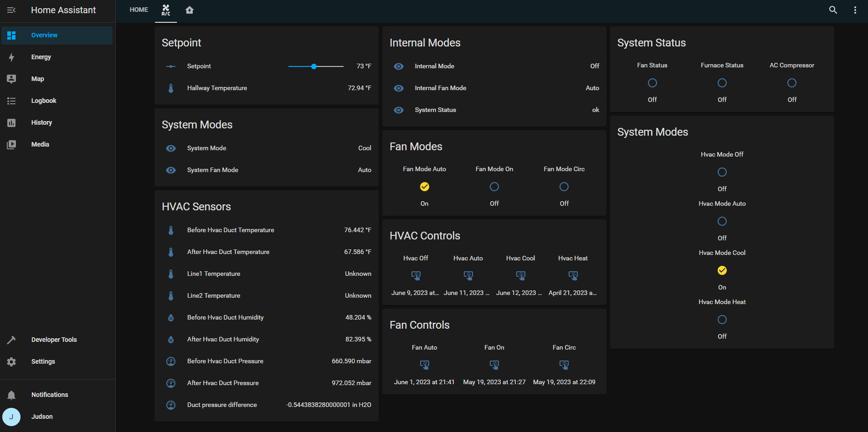Screen dimensions: 868x432
Task: Open the History bar-chart icon
Action: (x=11, y=122)
